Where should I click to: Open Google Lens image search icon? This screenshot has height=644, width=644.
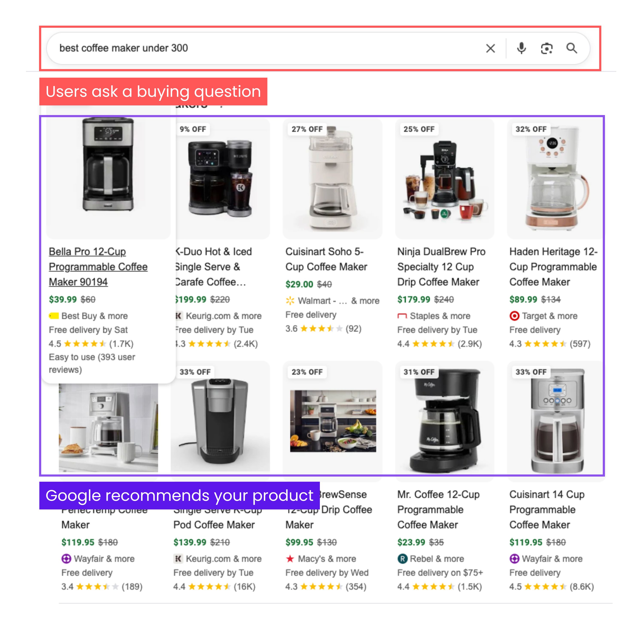(x=547, y=49)
